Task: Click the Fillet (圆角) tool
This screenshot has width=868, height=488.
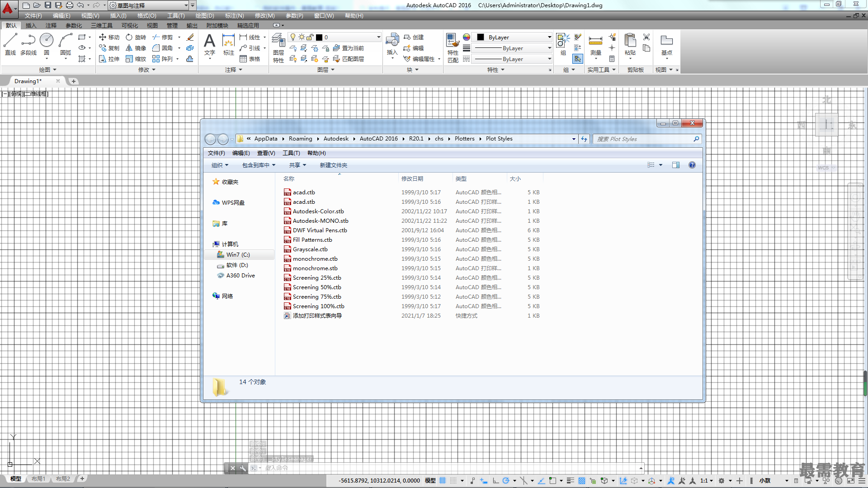Action: (x=162, y=48)
